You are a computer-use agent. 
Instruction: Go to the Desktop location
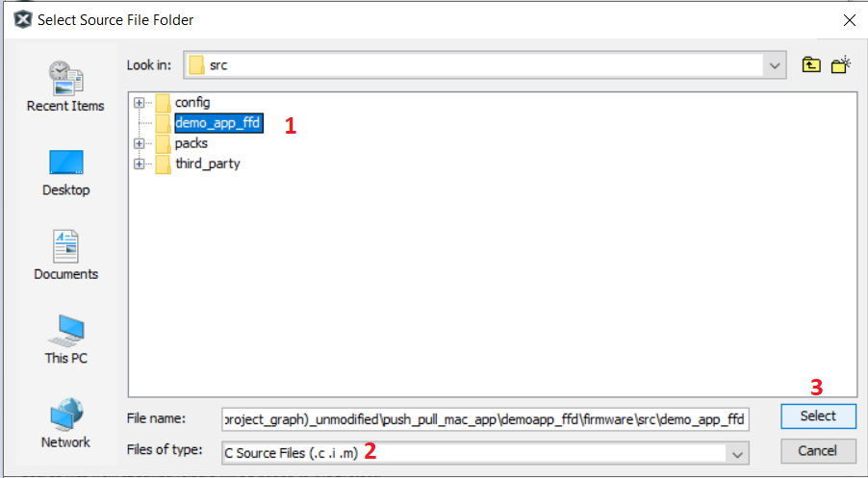[65, 173]
